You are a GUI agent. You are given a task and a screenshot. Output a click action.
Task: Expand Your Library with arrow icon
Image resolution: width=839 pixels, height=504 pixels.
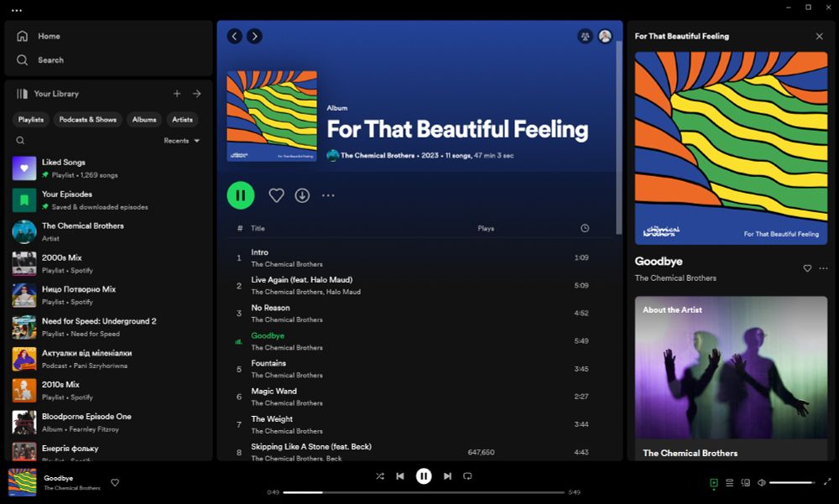[x=197, y=94]
